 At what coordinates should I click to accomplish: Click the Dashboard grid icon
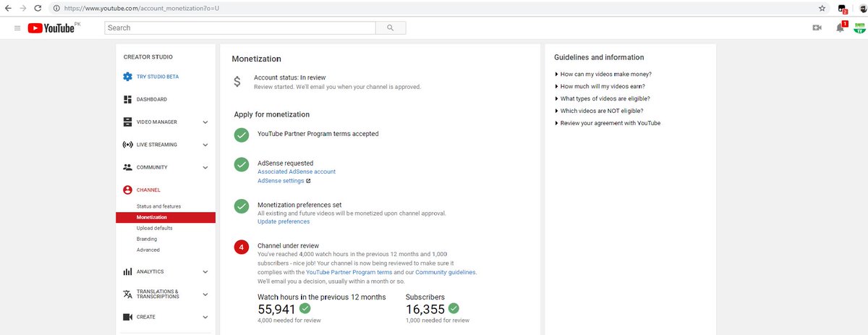pos(127,99)
